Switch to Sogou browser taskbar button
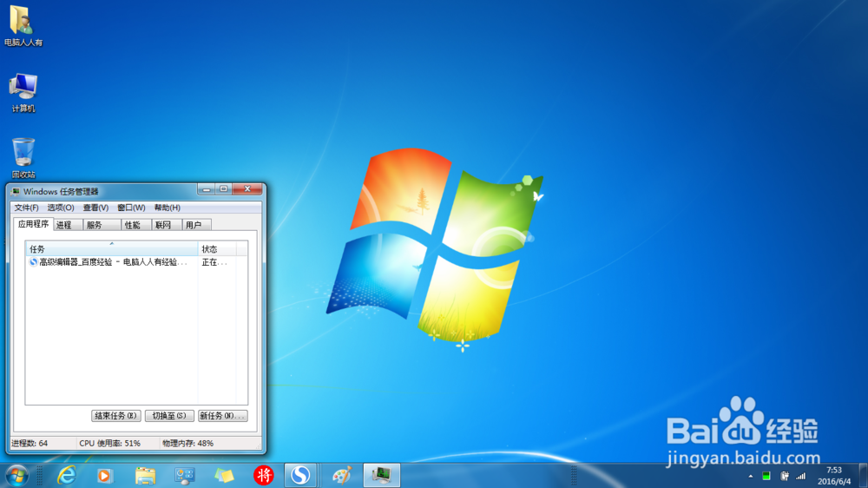 click(300, 475)
